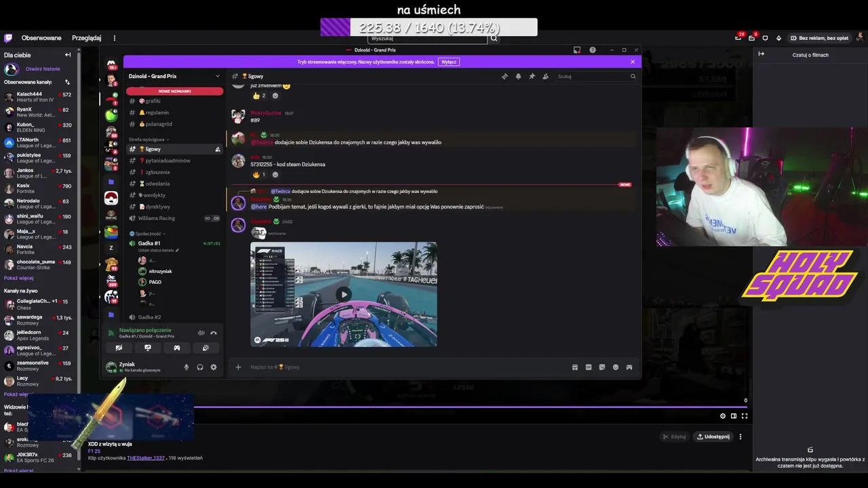Image resolution: width=868 pixels, height=488 pixels.
Task: Add reaction next to thumbs-up count
Action: (275, 96)
